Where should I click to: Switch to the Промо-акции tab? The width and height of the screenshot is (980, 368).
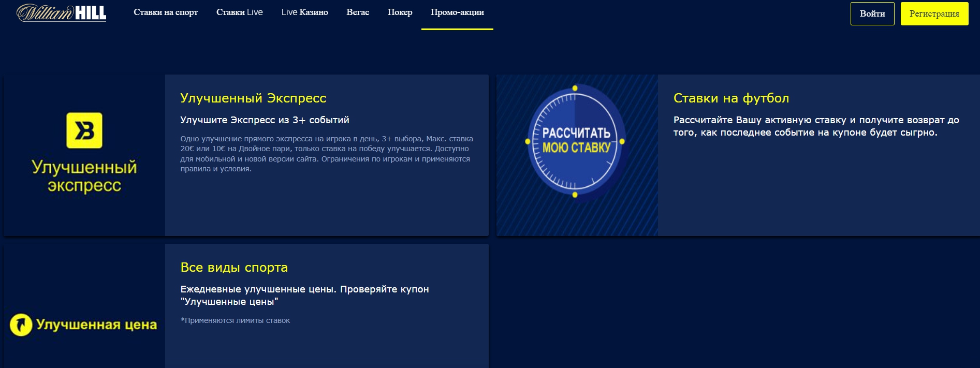(457, 12)
